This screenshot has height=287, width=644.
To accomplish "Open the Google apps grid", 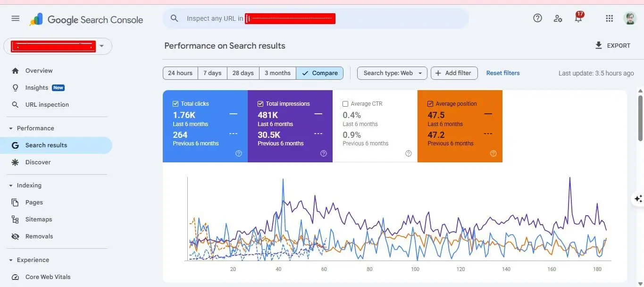I will [609, 18].
